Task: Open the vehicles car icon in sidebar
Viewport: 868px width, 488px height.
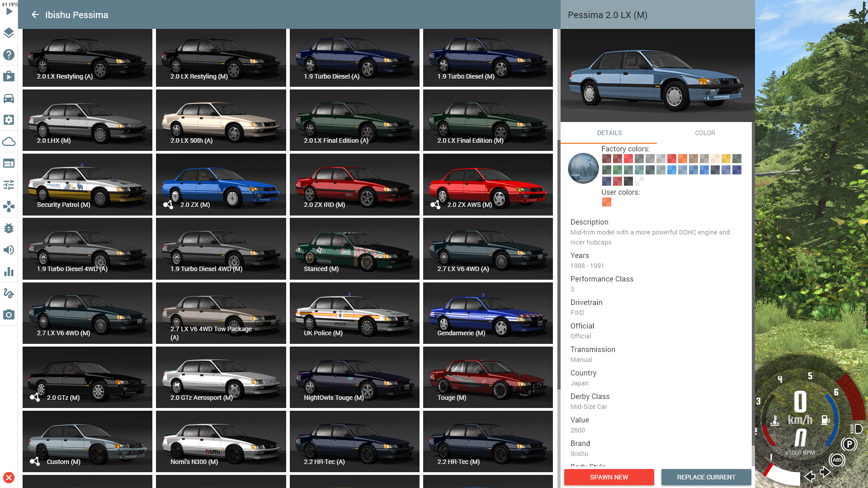Action: pos(9,98)
